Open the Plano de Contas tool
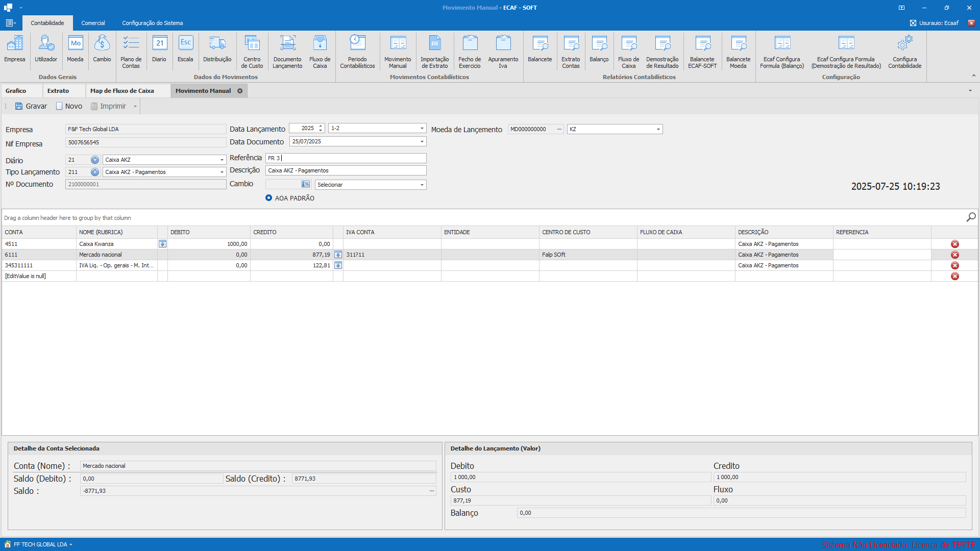 (x=131, y=51)
